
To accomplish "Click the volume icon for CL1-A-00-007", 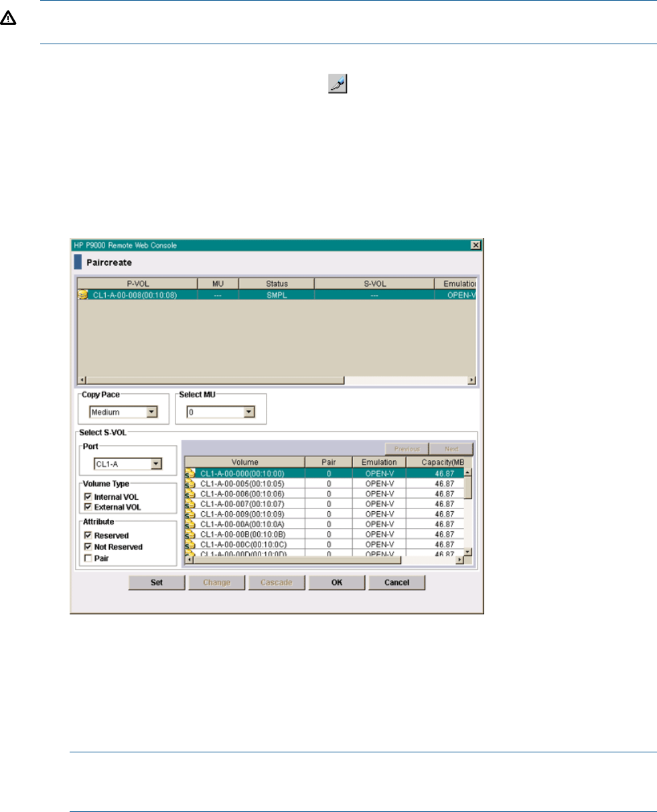I will point(190,504).
